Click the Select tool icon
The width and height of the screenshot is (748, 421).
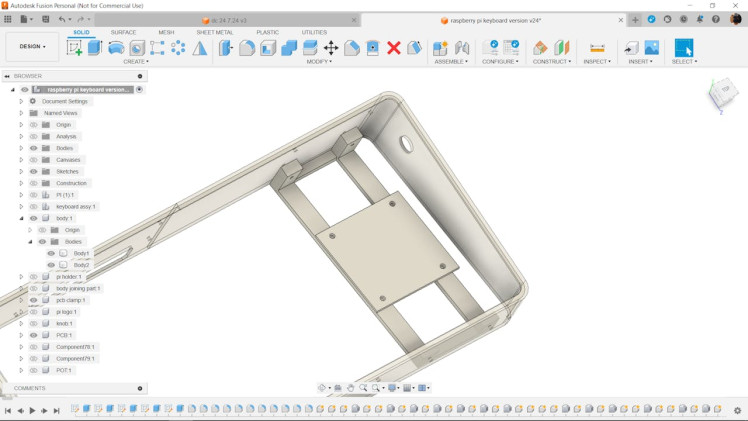684,48
